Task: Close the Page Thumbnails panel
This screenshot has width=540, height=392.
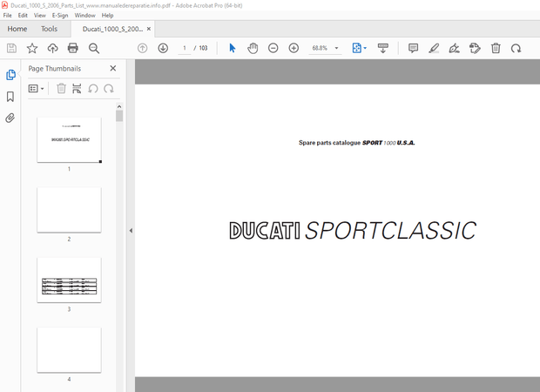Action: [113, 68]
